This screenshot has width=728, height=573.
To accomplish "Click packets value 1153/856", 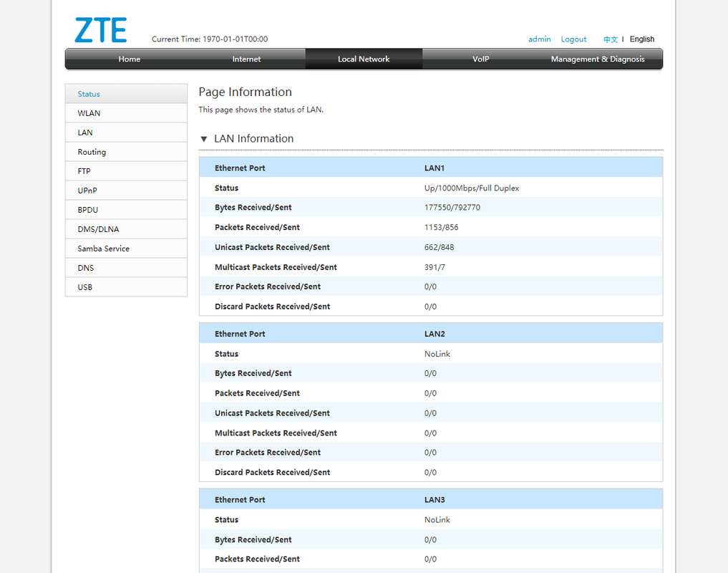I will tap(441, 227).
